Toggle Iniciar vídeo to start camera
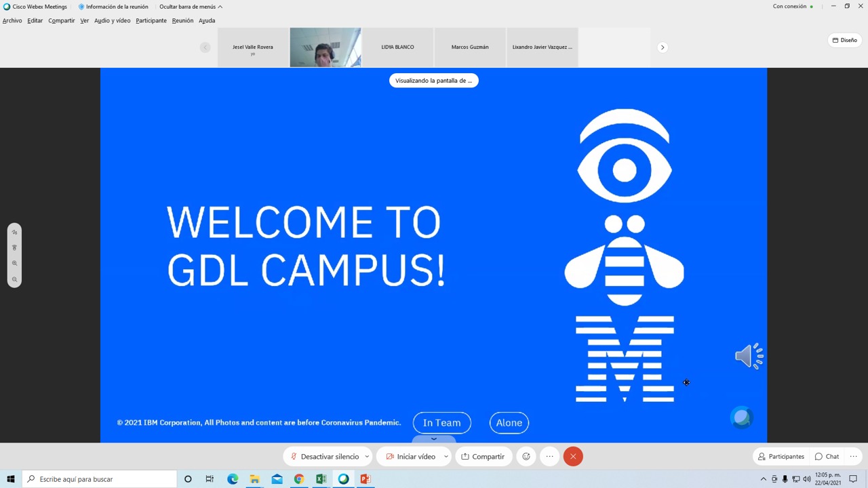This screenshot has width=868, height=488. 410,456
